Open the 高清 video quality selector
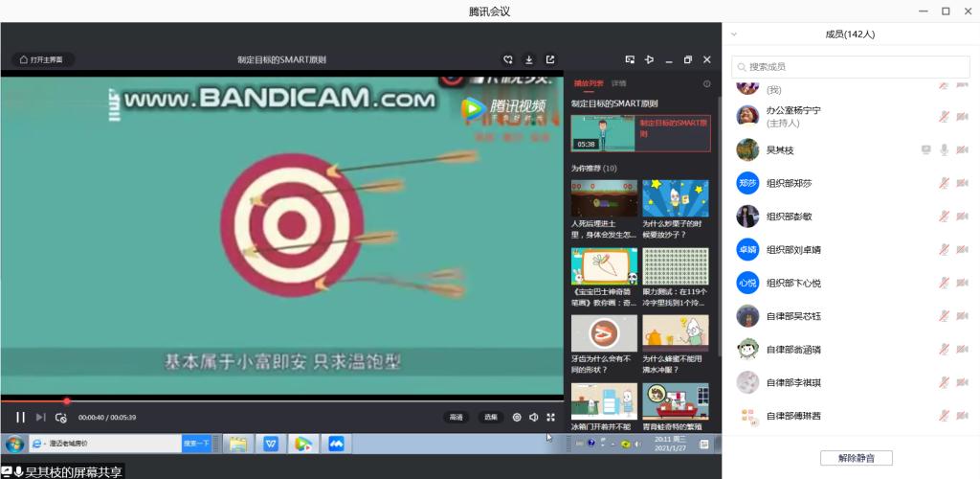 coord(457,417)
